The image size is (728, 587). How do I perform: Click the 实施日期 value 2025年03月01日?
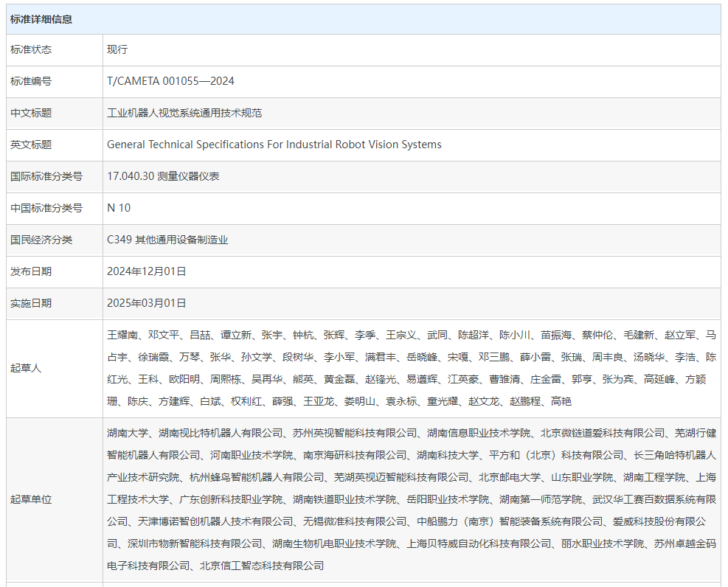[x=147, y=304]
